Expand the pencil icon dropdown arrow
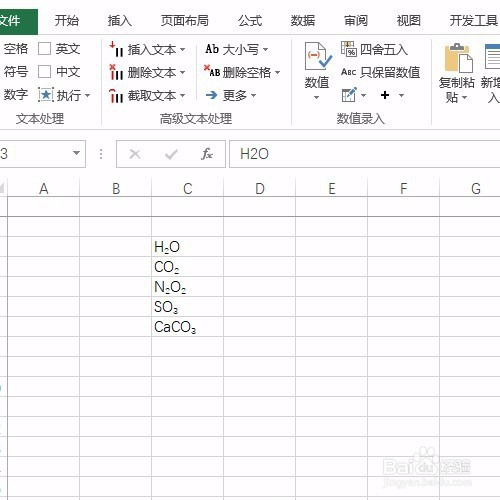Screen dimensions: 500x500 tap(363, 96)
